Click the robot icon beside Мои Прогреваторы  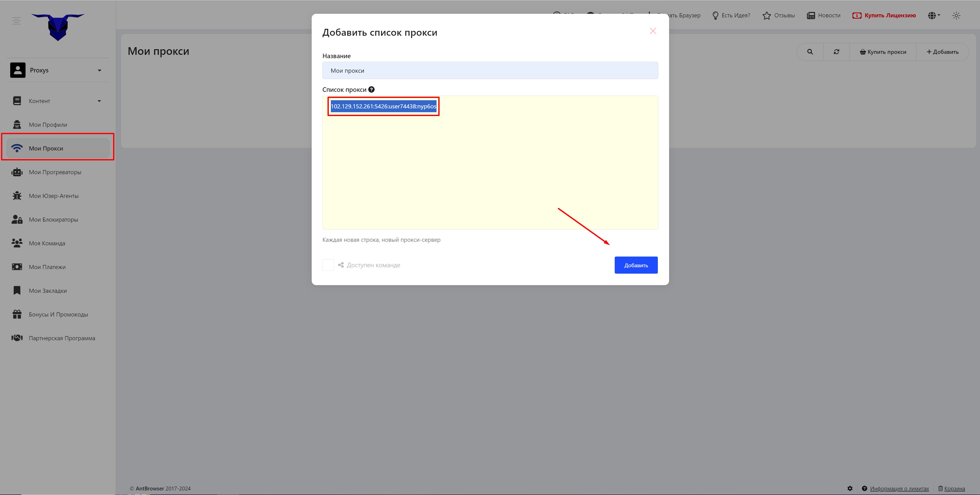pos(17,172)
